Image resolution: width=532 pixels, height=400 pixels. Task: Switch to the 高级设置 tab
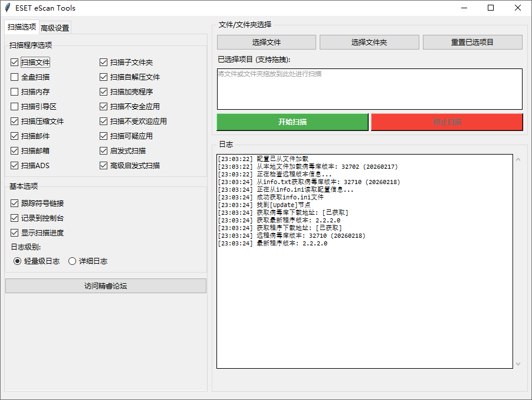pyautogui.click(x=55, y=27)
